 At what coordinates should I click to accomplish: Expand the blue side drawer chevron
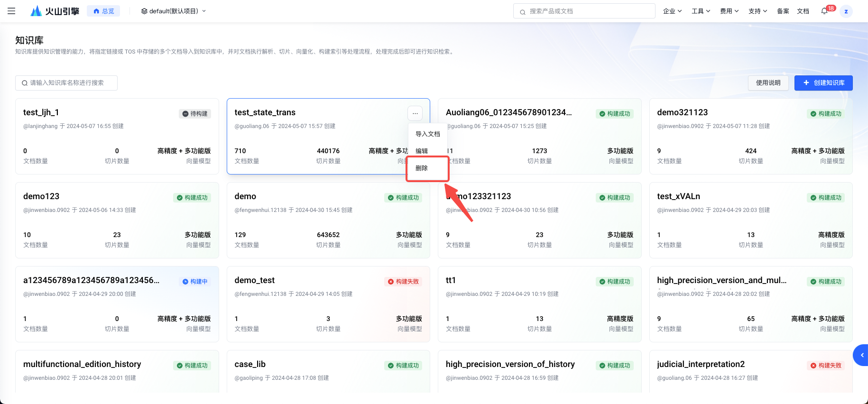coord(861,355)
